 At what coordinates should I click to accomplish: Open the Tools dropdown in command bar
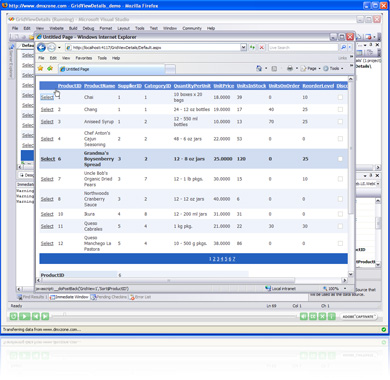coord(333,68)
